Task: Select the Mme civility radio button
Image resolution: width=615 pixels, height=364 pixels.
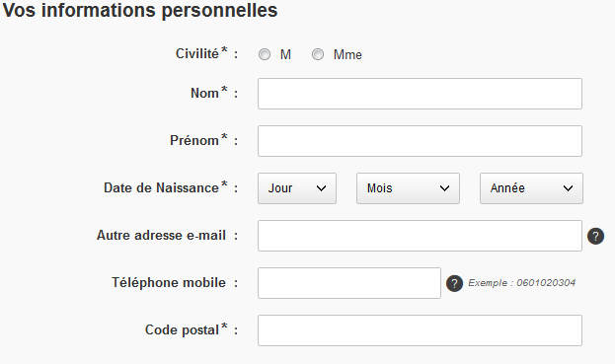Action: point(318,54)
